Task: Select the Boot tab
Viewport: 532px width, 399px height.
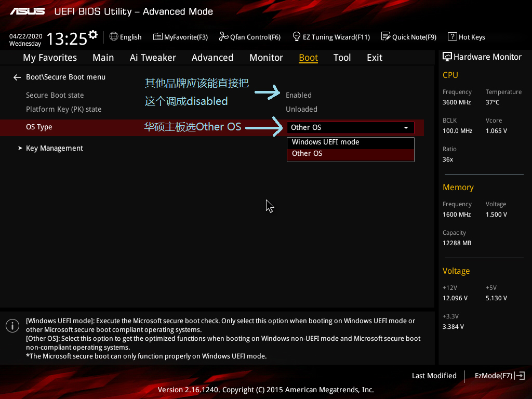Action: point(309,58)
